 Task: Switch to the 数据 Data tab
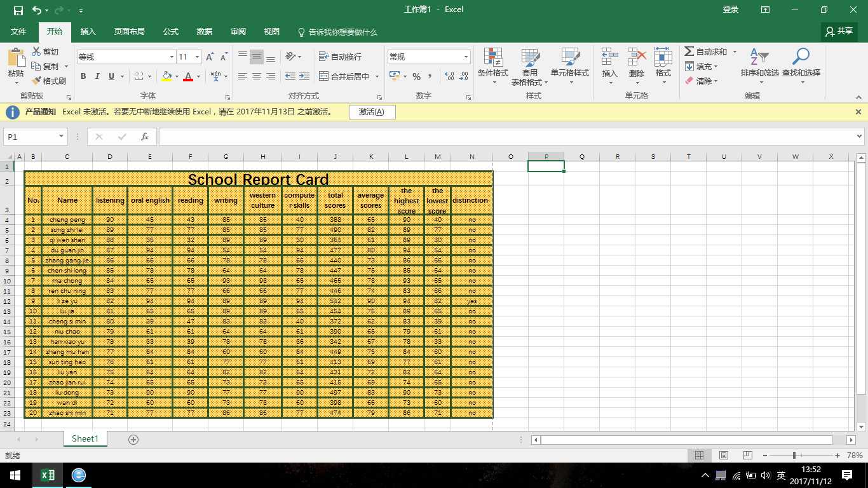204,31
